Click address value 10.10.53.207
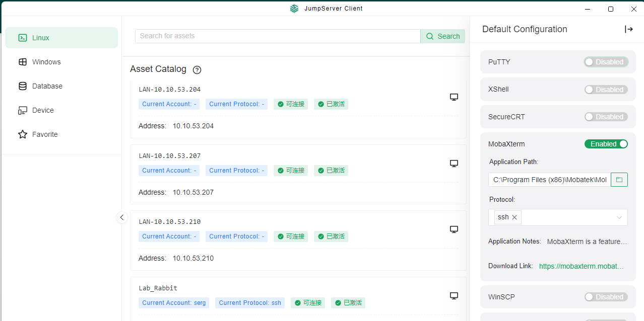 193,192
